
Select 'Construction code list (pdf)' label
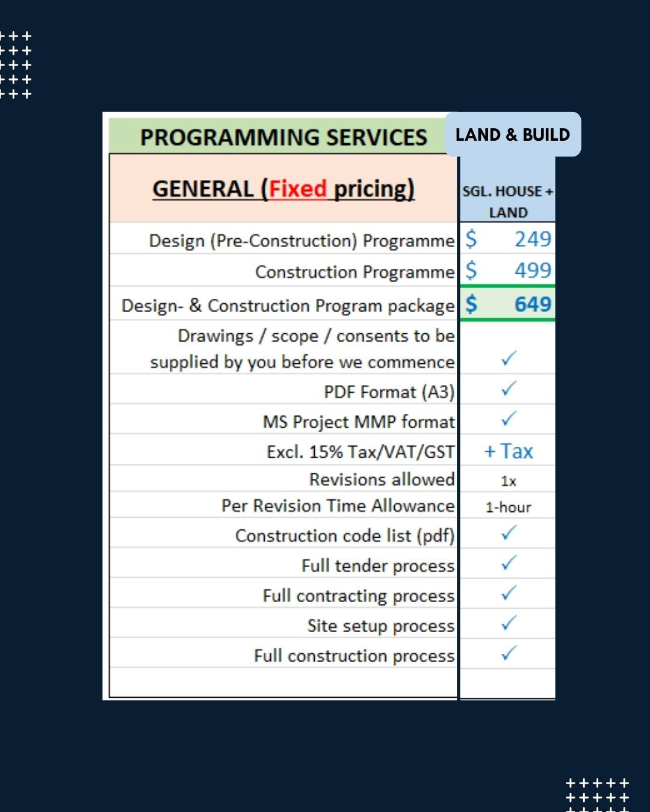(x=345, y=536)
